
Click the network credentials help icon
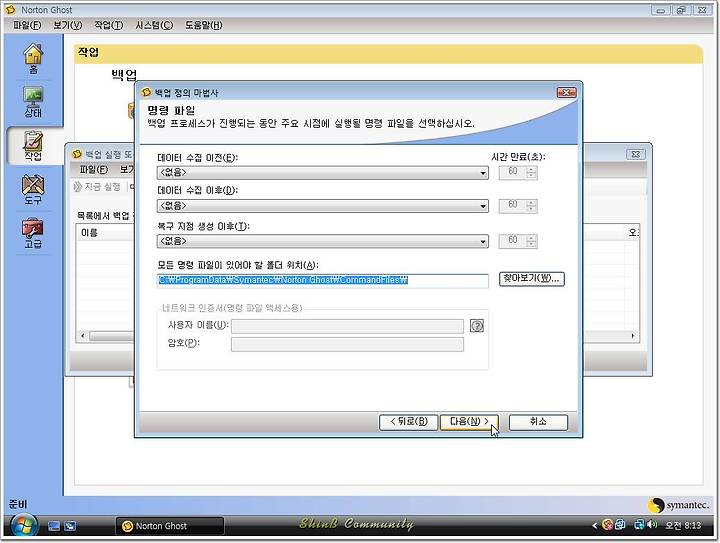pos(477,326)
